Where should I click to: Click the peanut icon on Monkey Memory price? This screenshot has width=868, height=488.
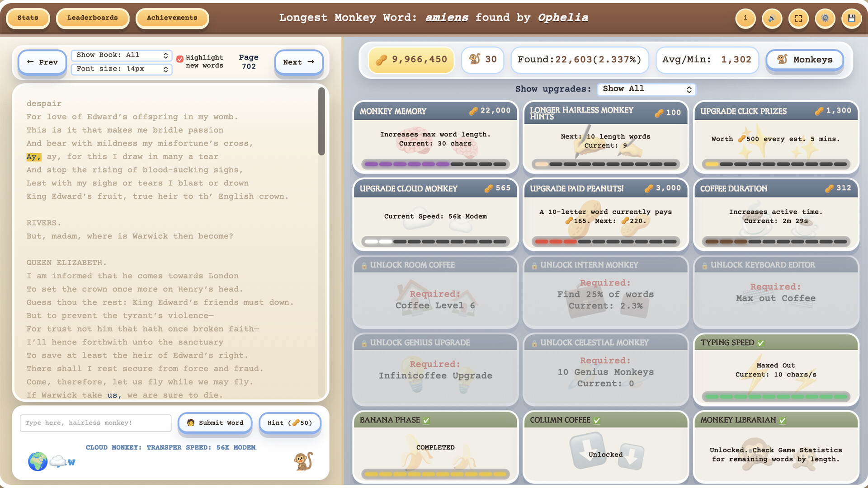(x=473, y=111)
